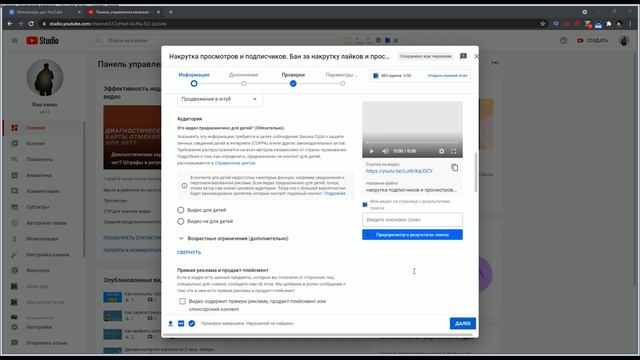
Task: Click the keyword input field
Action: pyautogui.click(x=412, y=220)
